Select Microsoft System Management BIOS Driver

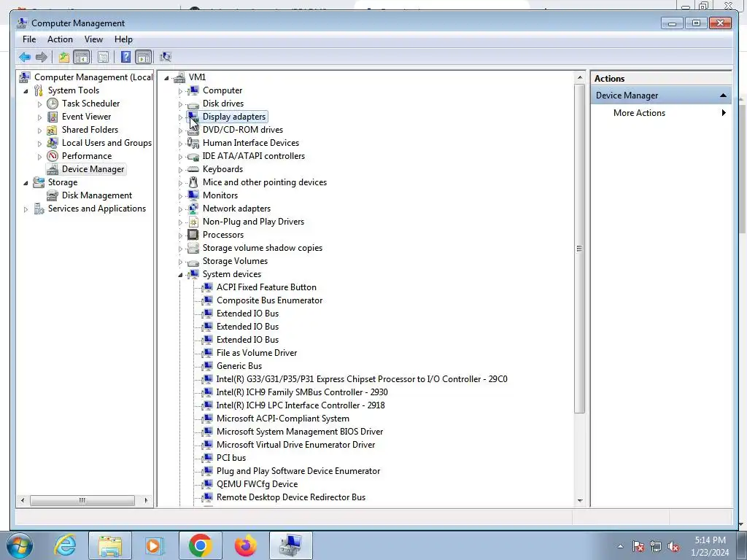(x=300, y=432)
